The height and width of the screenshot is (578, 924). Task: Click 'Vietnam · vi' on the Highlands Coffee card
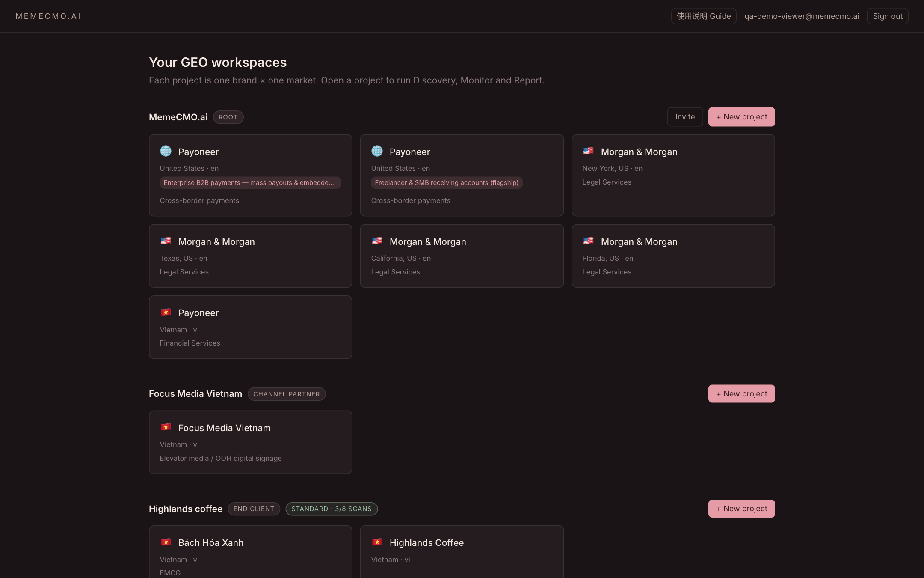point(391,560)
